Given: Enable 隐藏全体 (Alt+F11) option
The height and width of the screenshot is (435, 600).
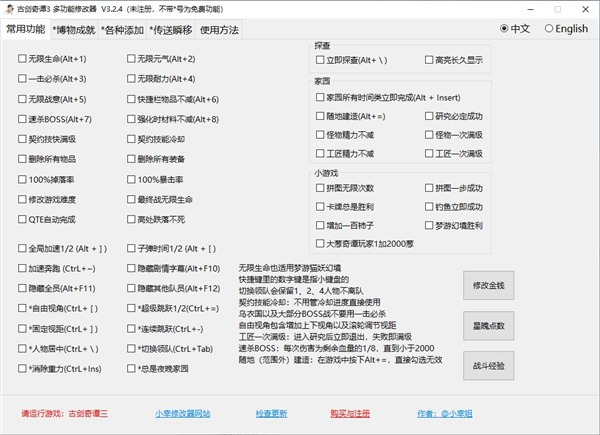Looking at the screenshot, I should click(x=23, y=288).
